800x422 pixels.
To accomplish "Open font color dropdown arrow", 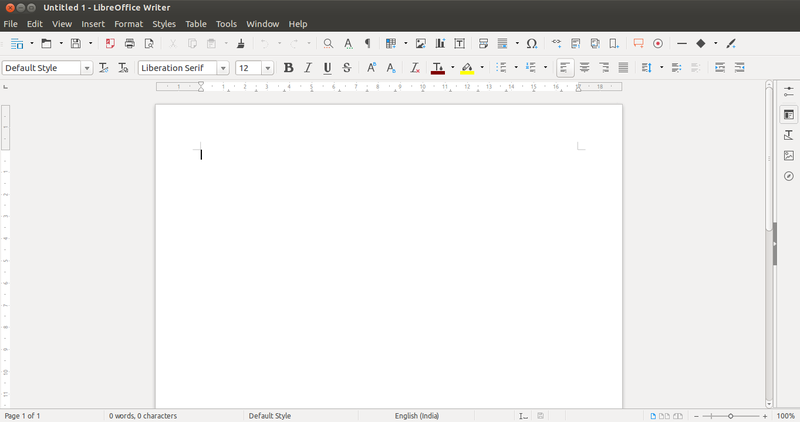I will [x=453, y=68].
